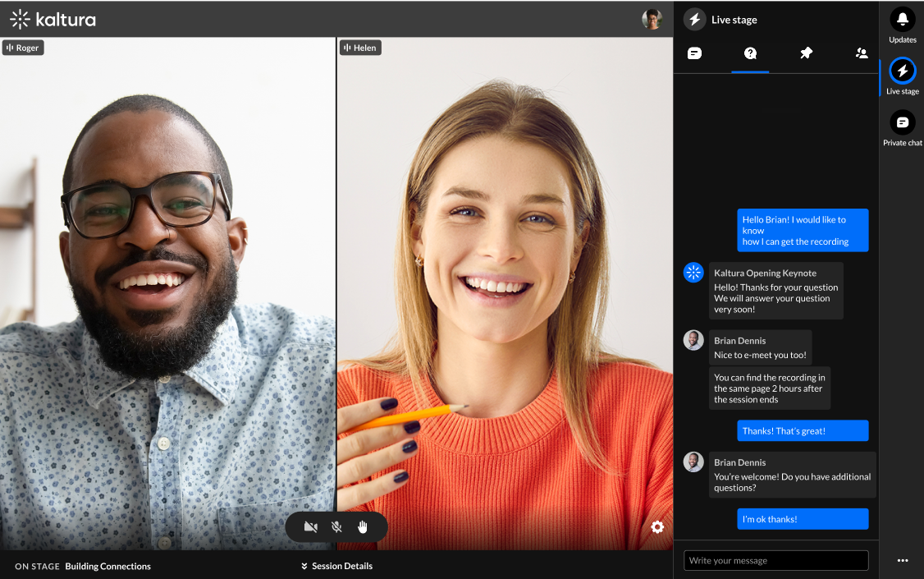Open the user profile avatar
The width and height of the screenshot is (924, 579).
pos(652,20)
